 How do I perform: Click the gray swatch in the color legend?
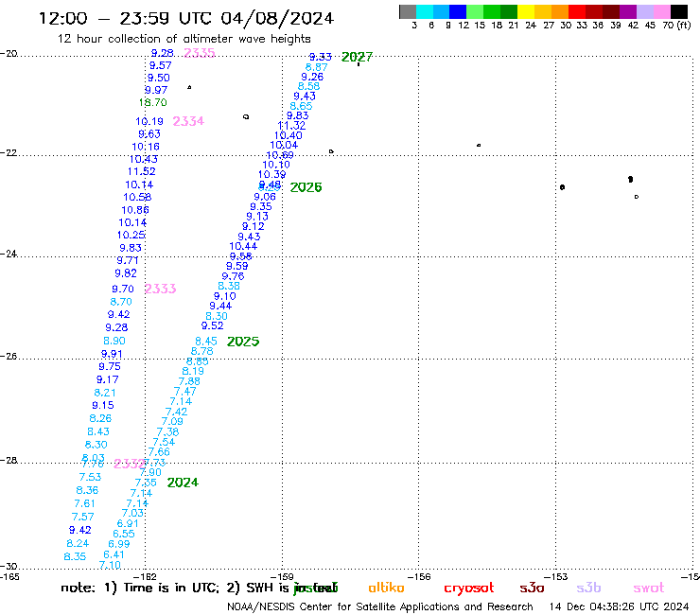[408, 11]
